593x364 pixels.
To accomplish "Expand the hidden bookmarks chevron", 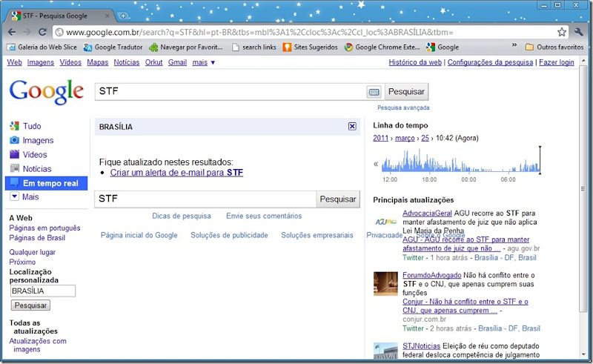I will pyautogui.click(x=514, y=45).
